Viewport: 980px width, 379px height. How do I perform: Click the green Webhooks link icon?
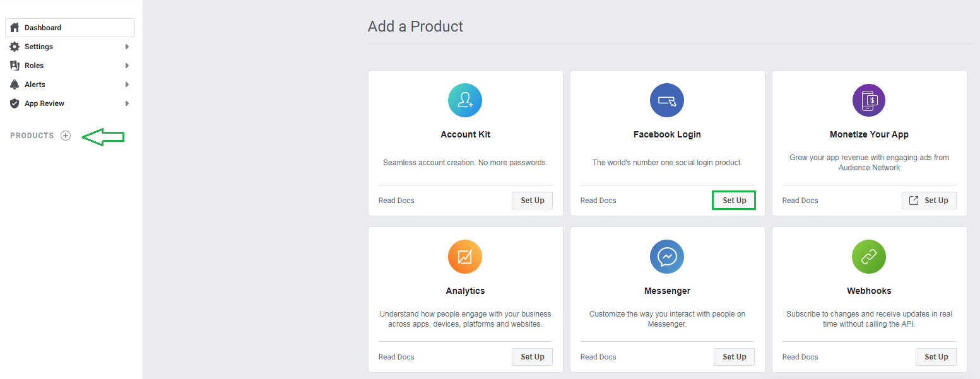[x=869, y=257]
